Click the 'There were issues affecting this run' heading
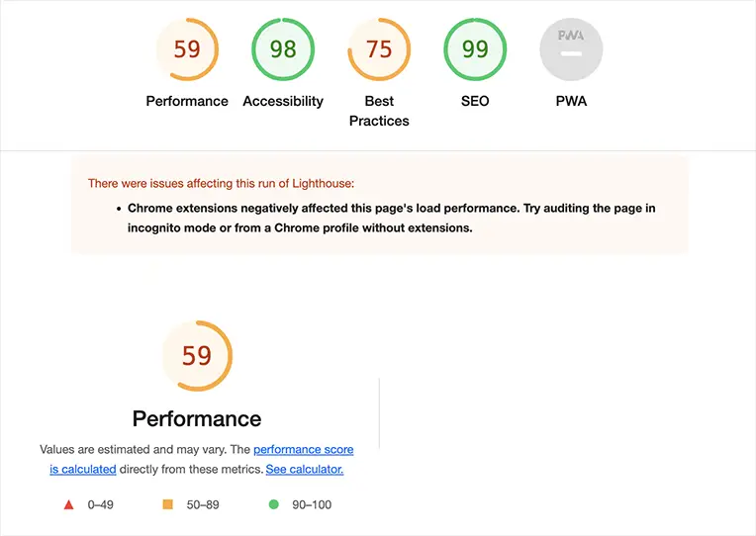This screenshot has width=756, height=536. 221,183
